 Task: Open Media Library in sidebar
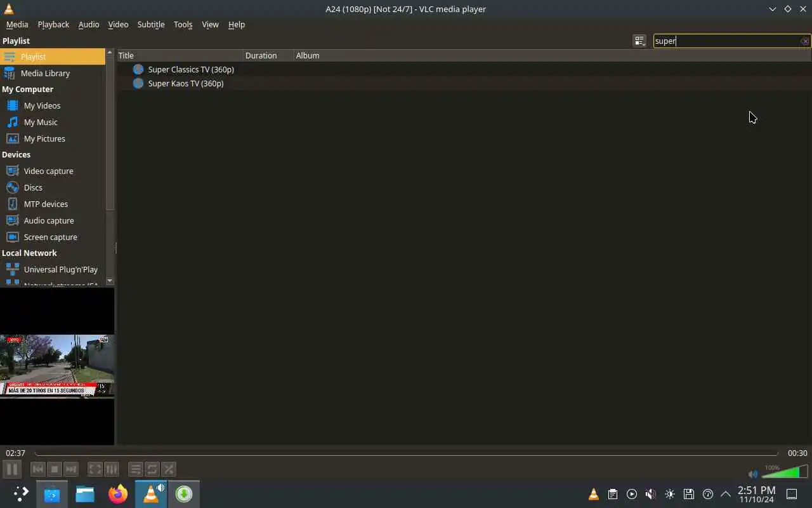53,73
